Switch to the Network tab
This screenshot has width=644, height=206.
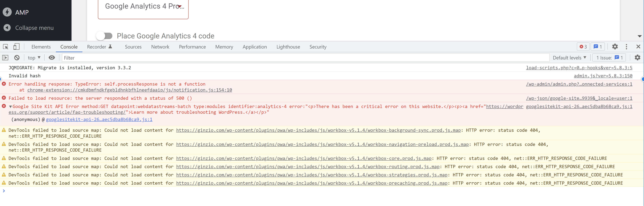(160, 47)
